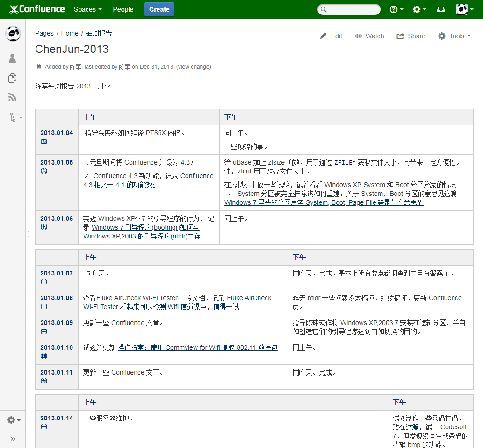Open the Help menu dropdown
This screenshot has width=483, height=448.
pos(396,9)
